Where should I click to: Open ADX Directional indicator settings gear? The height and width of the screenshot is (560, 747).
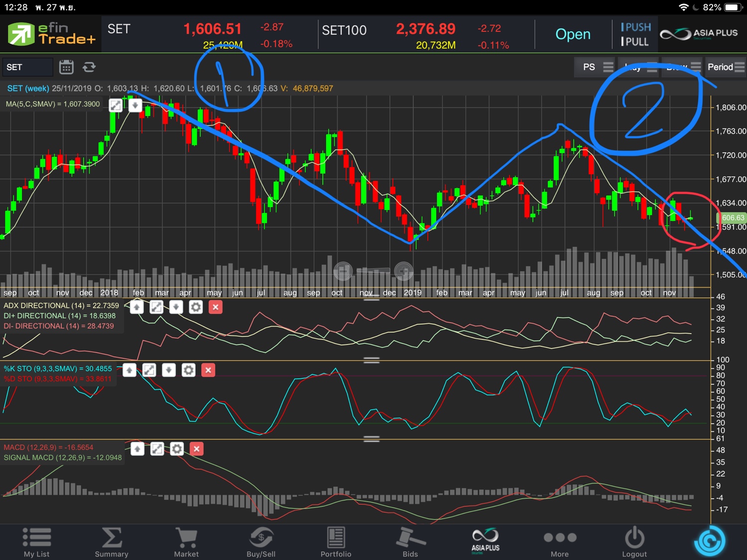196,307
